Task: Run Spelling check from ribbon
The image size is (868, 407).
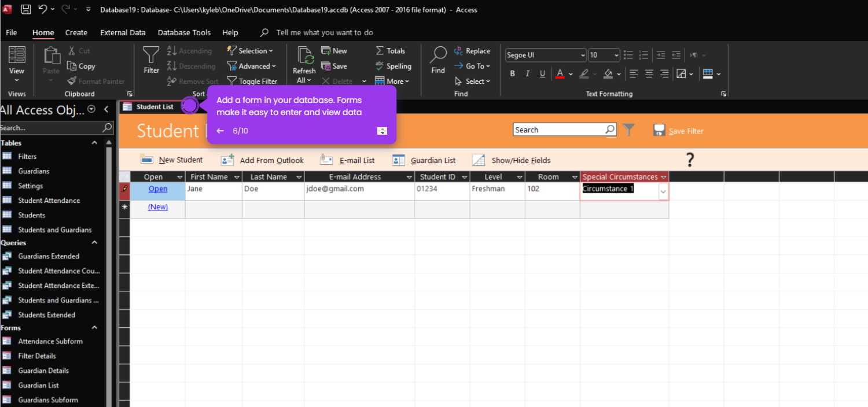Action: pos(393,66)
